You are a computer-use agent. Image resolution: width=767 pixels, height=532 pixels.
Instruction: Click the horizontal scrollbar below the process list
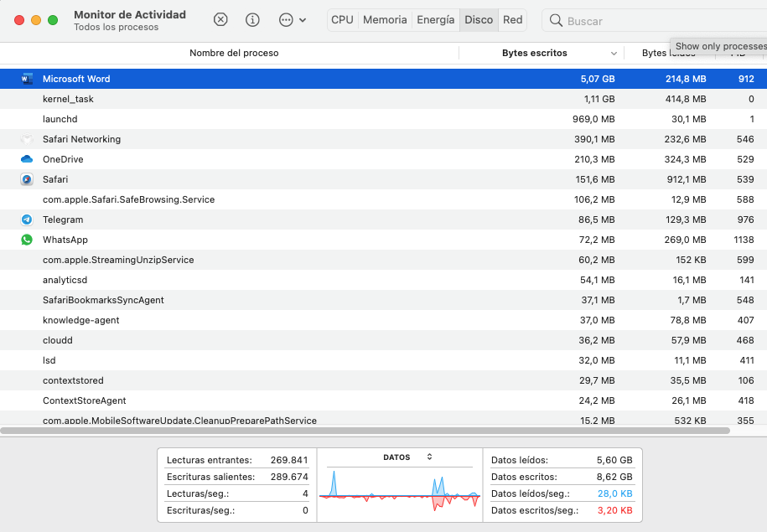tap(365, 431)
